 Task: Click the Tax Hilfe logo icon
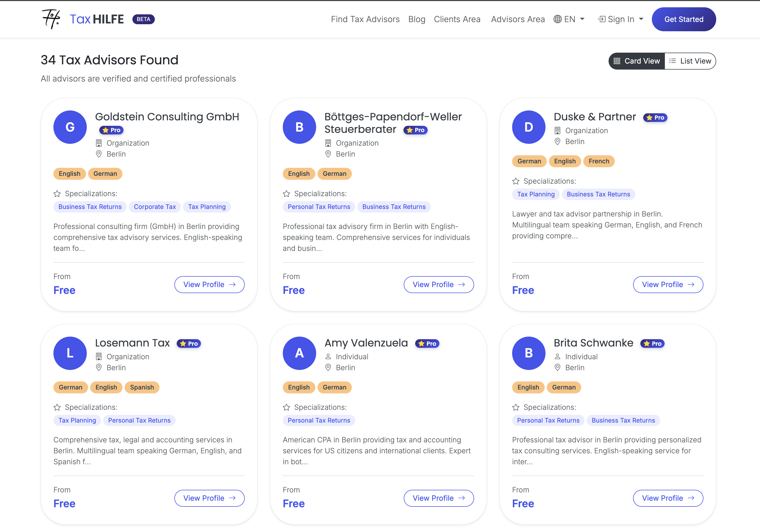(51, 19)
